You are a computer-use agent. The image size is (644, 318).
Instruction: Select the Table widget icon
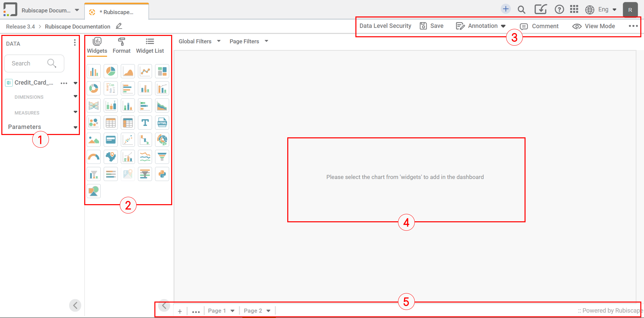click(x=111, y=122)
